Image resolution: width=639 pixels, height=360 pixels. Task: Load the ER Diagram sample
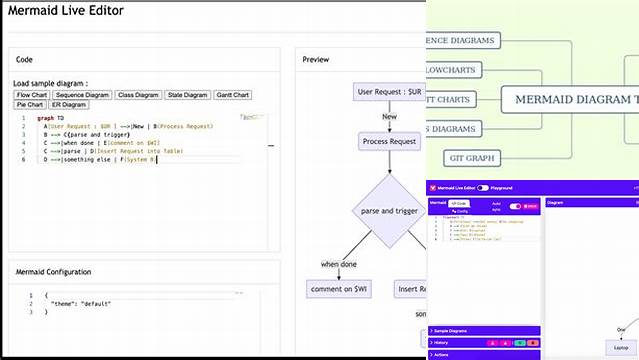(x=69, y=105)
